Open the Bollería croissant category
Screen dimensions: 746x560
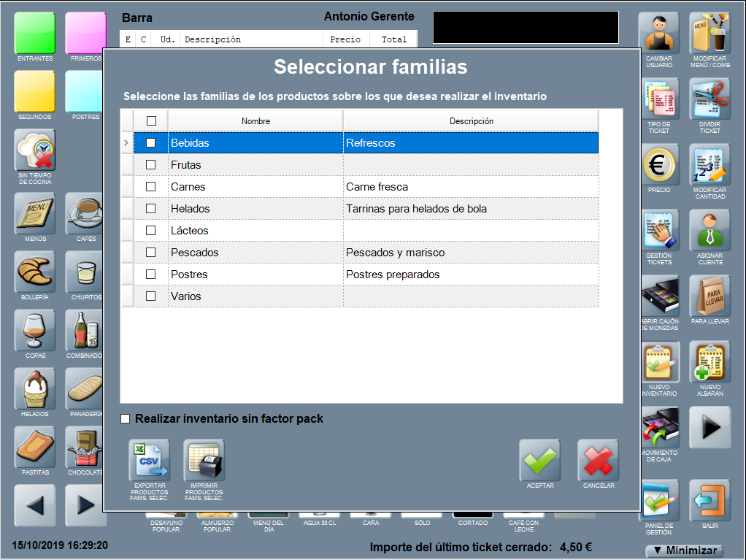[x=34, y=272]
